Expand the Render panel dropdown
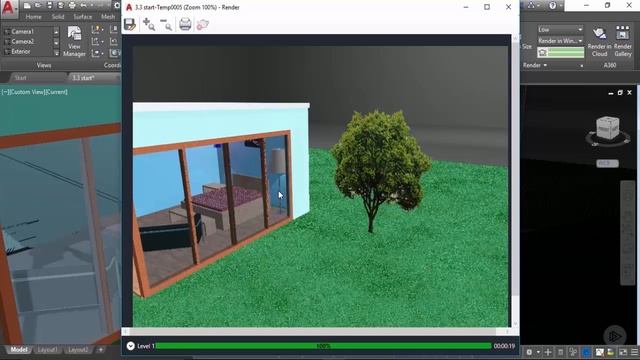This screenshot has width=640, height=360. pyautogui.click(x=535, y=65)
